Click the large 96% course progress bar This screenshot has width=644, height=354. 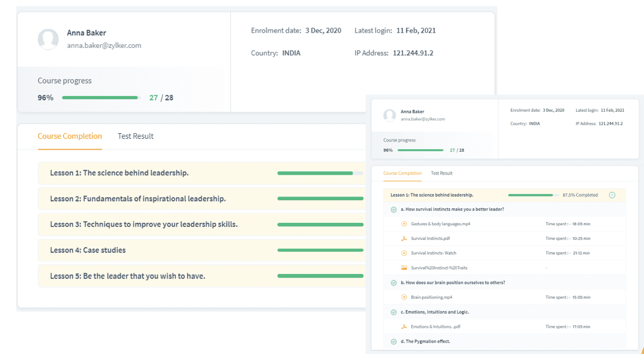click(100, 97)
